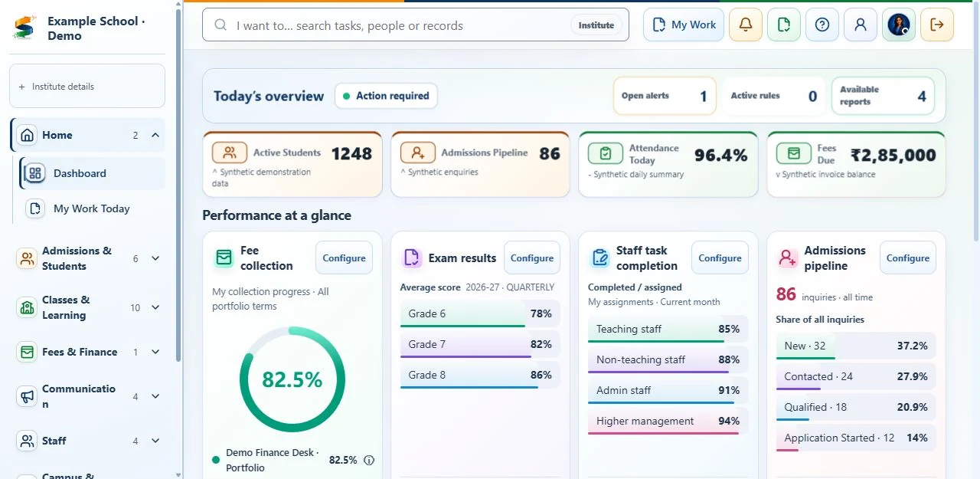Click the Exam results widget icon
This screenshot has height=479, width=980.
(412, 258)
